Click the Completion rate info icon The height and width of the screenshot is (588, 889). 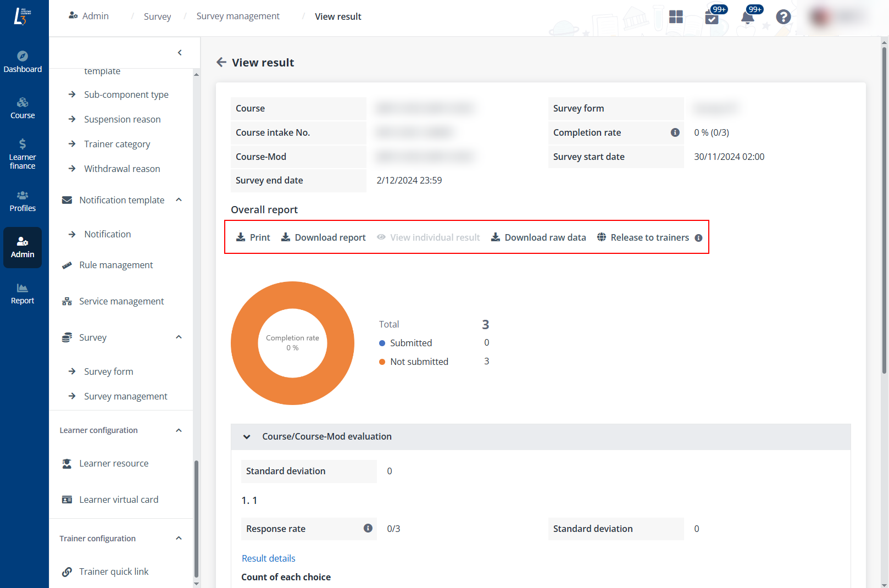(x=675, y=132)
